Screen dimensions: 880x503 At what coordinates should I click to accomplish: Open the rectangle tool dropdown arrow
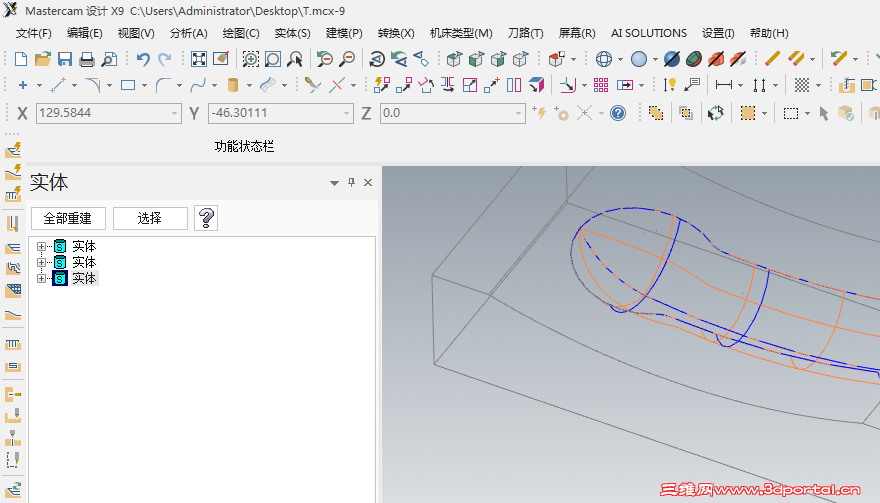[x=144, y=86]
